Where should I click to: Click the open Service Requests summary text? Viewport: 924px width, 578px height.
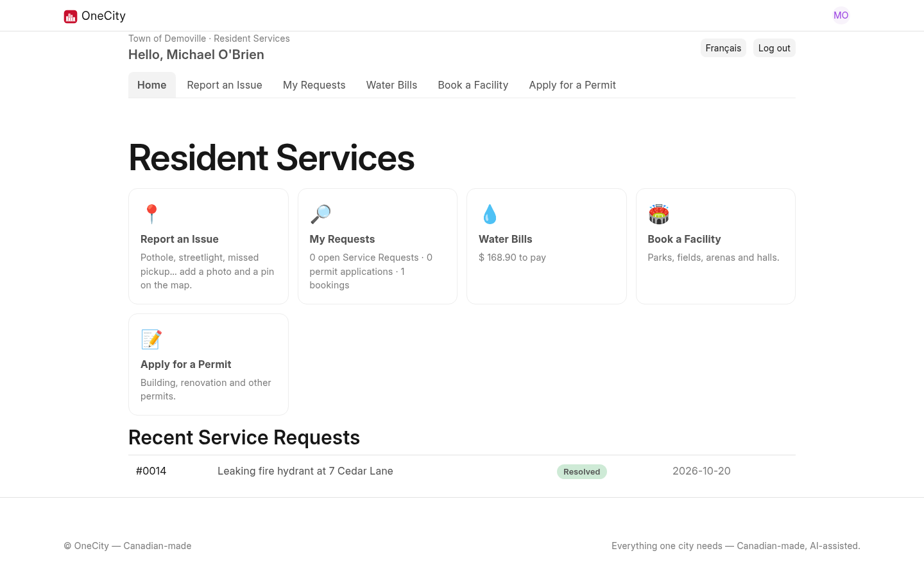371,271
